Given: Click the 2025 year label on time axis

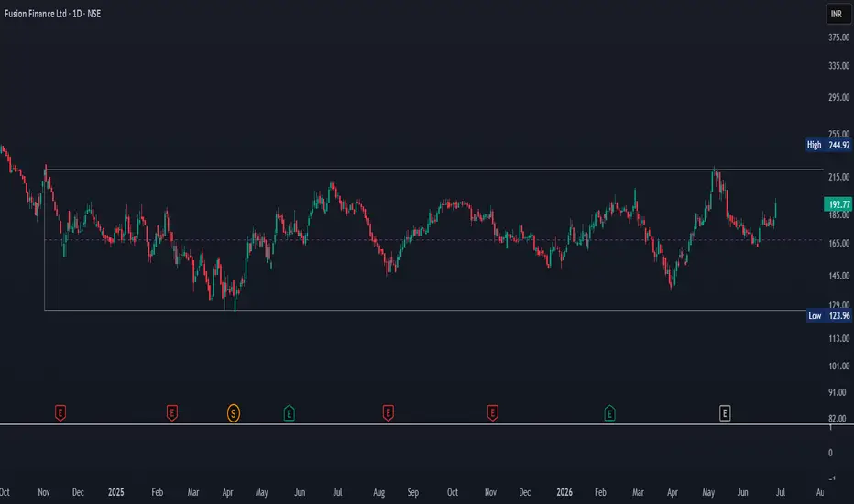Looking at the screenshot, I should 116,492.
